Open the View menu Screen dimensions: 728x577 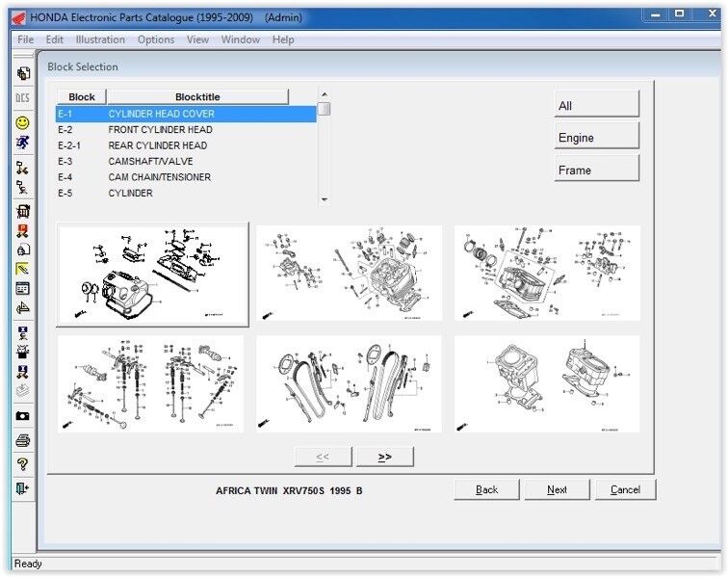coord(197,39)
